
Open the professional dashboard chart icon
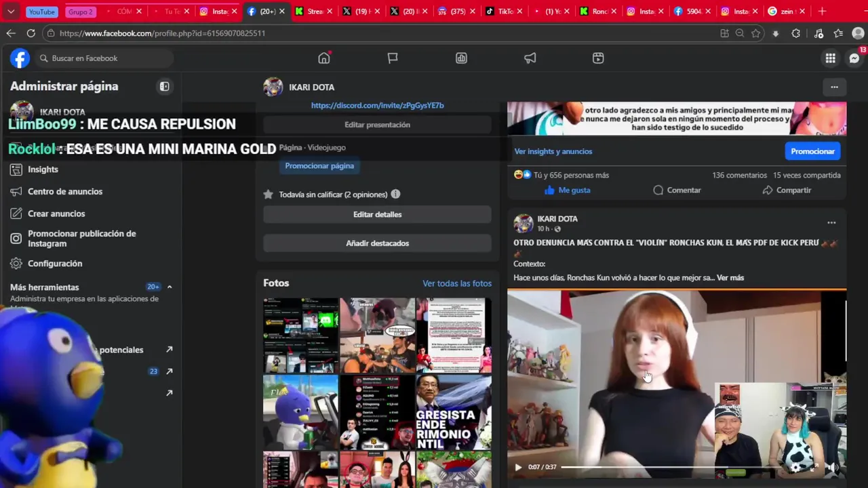pos(461,58)
